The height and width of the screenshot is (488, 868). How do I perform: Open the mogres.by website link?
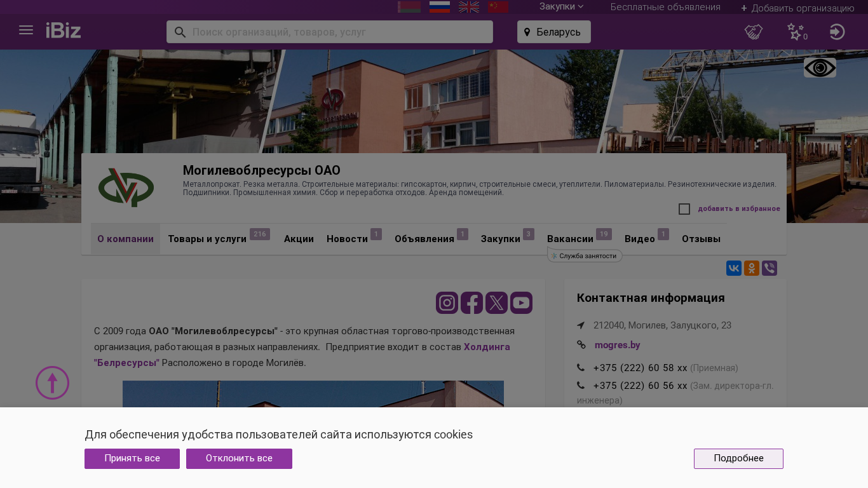pyautogui.click(x=617, y=345)
